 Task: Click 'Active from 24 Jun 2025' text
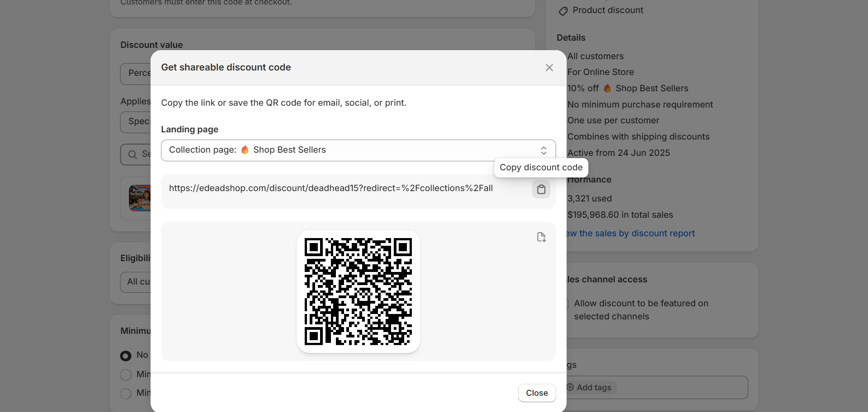coord(618,153)
